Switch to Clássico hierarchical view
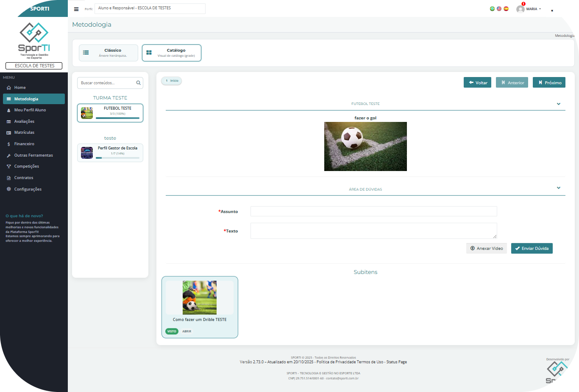The width and height of the screenshot is (579, 392). (x=109, y=53)
